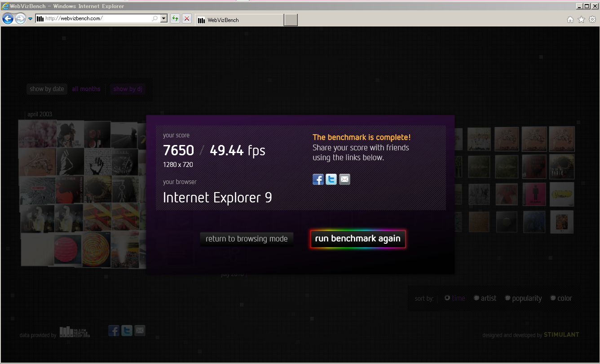This screenshot has height=364, width=600.
Task: Click the 'designed and developed by' text
Action: [x=512, y=335]
